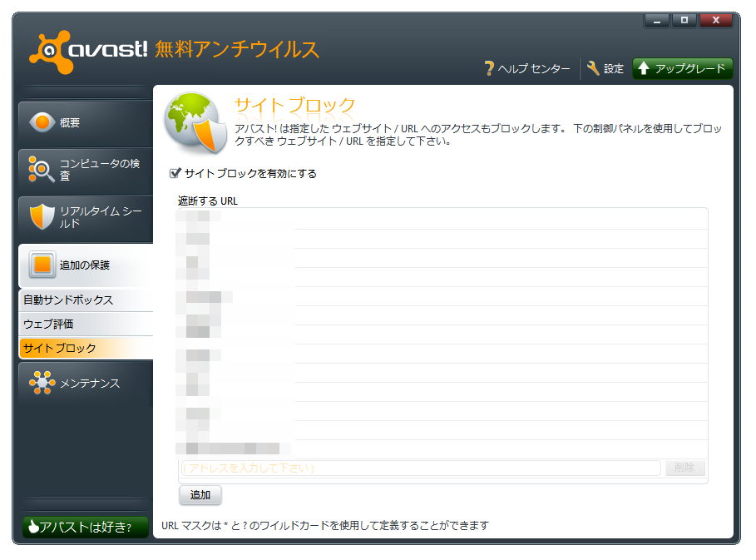Open ヘルプ センター link
This screenshot has width=756, height=560.
click(x=527, y=68)
